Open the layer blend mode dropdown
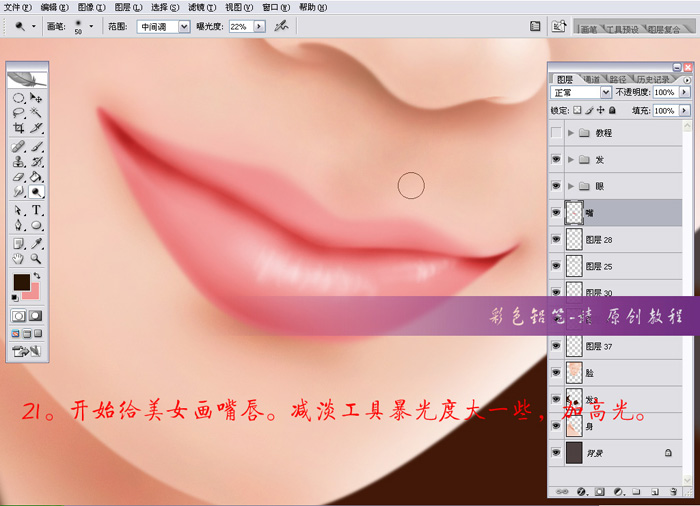700x506 pixels. pyautogui.click(x=606, y=92)
